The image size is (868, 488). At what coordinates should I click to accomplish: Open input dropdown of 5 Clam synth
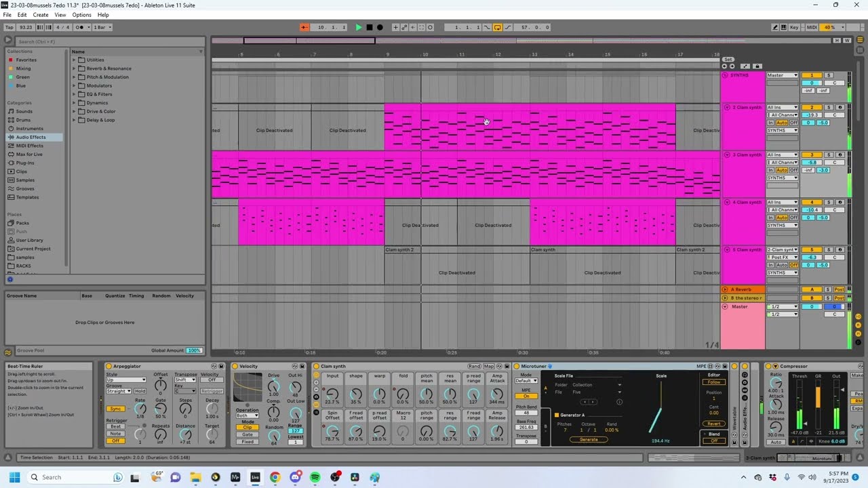[x=782, y=249]
